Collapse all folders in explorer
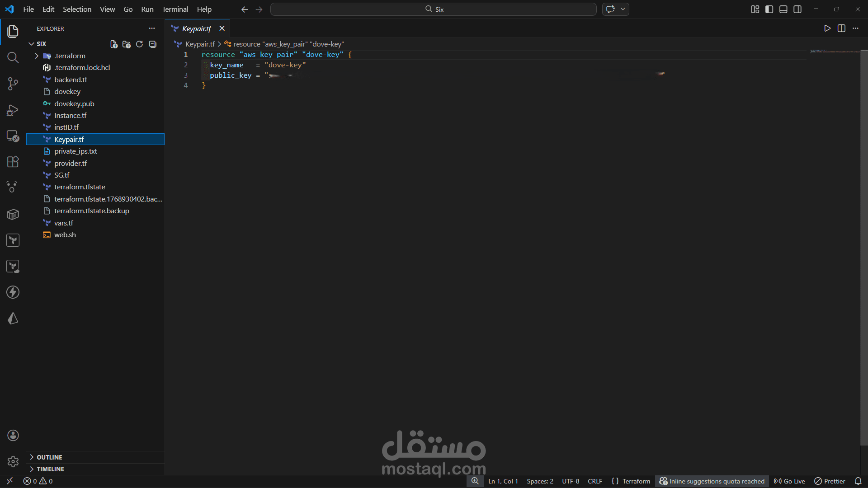Screen dimensions: 868x488 point(153,44)
